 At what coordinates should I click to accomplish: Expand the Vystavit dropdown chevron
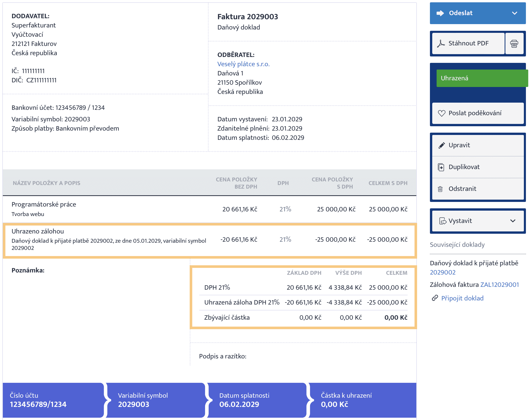coord(513,221)
